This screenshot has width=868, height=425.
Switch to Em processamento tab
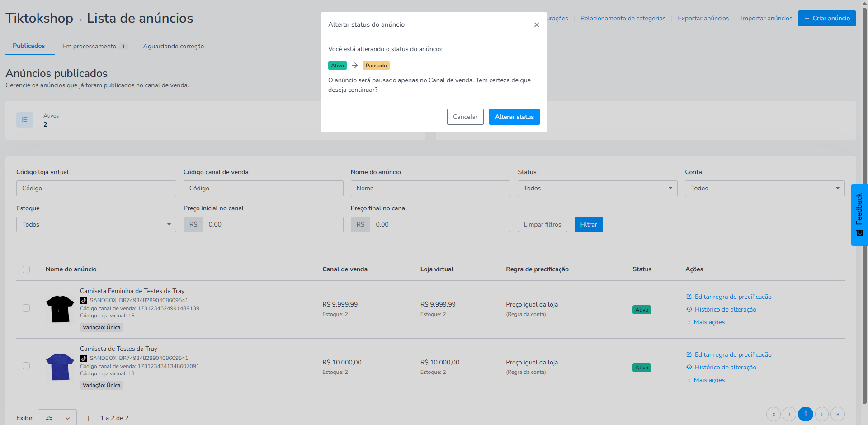coord(94,46)
